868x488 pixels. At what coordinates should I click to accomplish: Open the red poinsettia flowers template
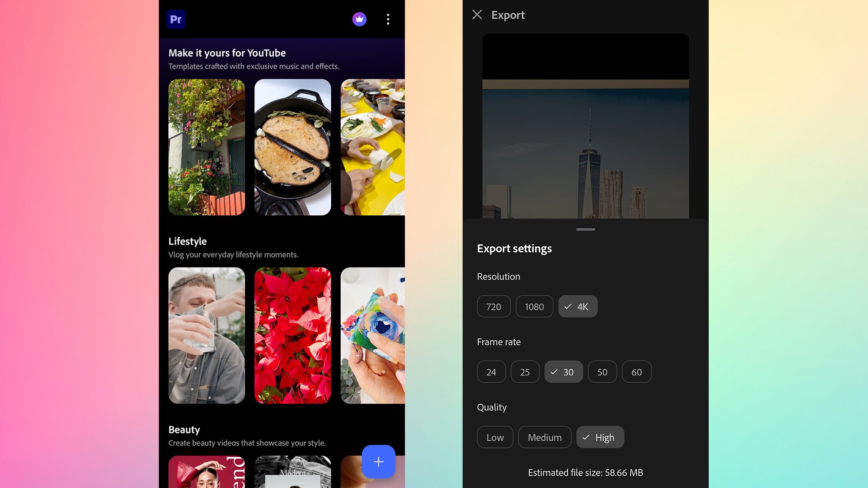point(293,335)
